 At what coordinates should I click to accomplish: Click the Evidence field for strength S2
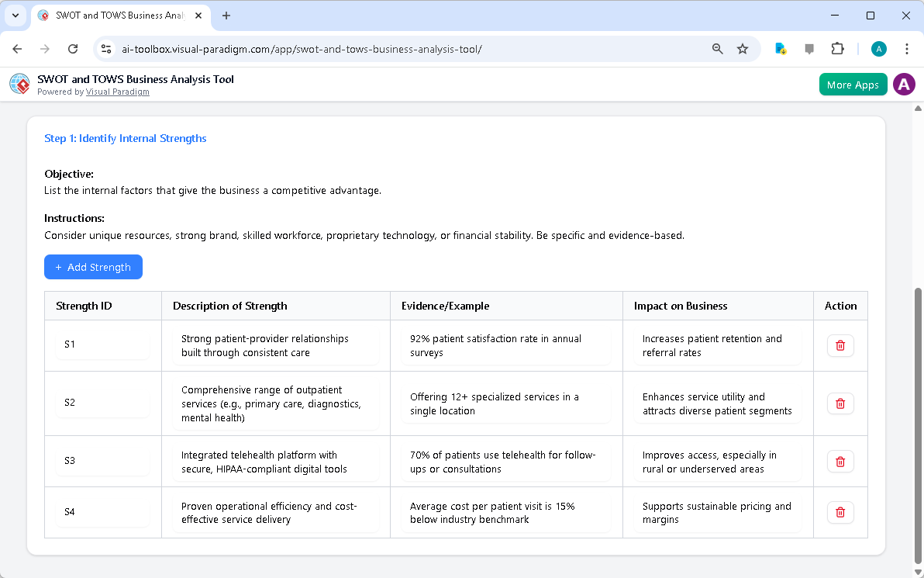click(504, 403)
